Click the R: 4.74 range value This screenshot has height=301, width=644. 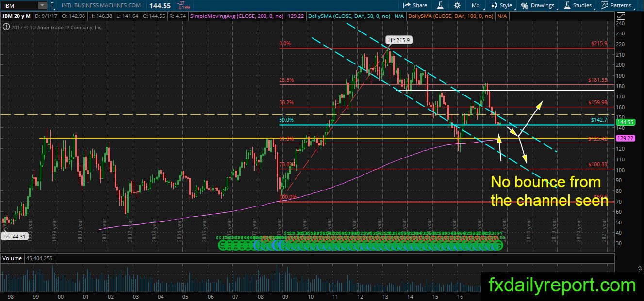[179, 16]
